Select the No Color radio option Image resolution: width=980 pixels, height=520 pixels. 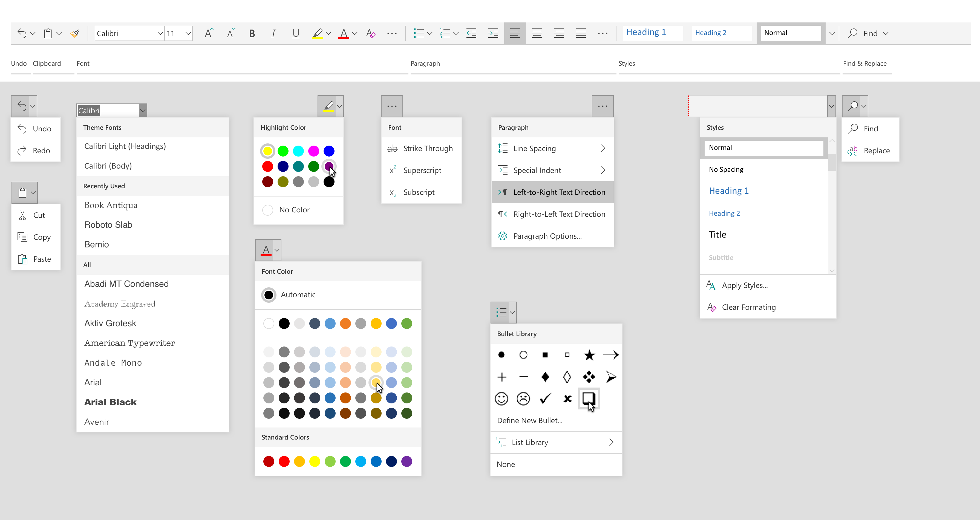click(x=268, y=210)
